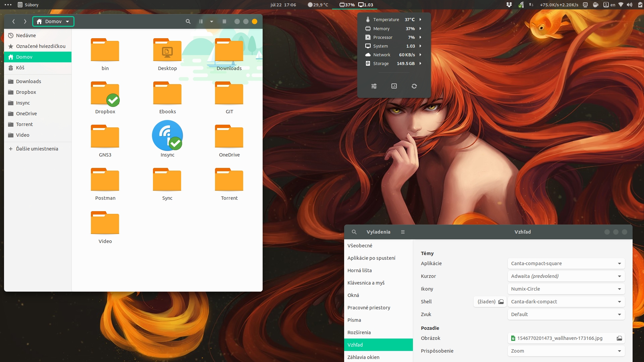Click the refresh icon in the monitor popup

[414, 86]
